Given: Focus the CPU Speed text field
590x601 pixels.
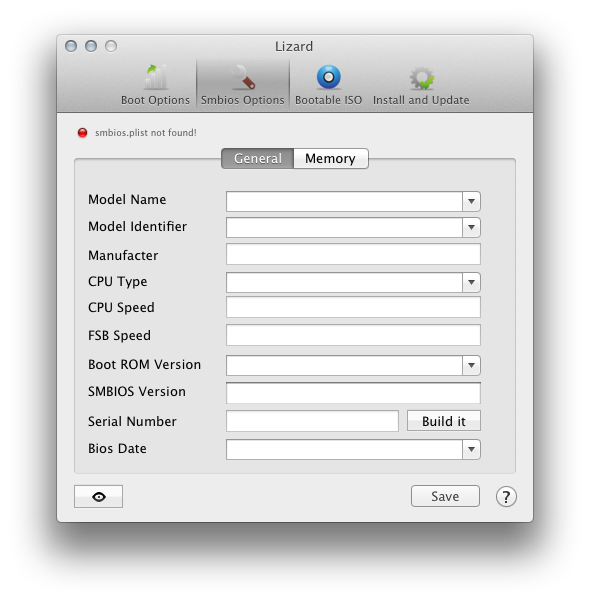Looking at the screenshot, I should (353, 307).
